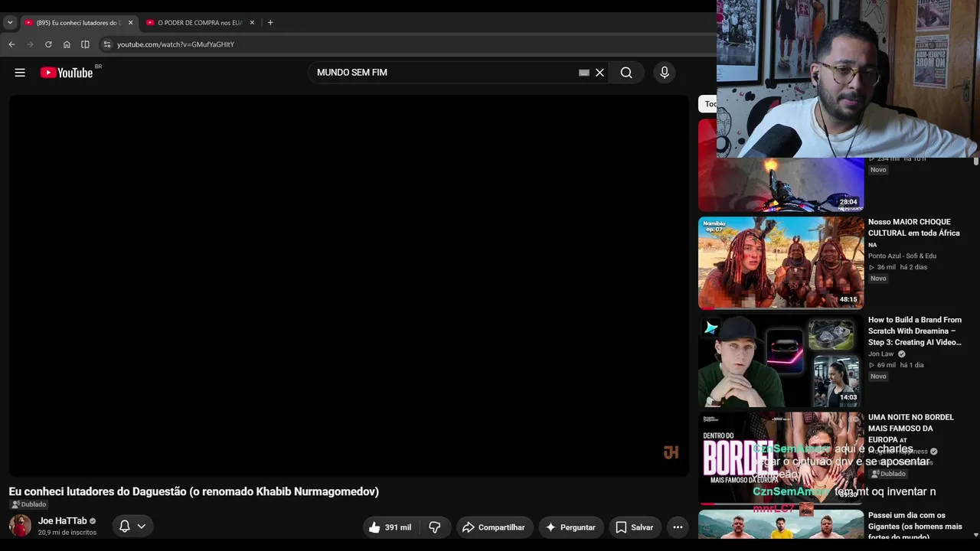Open the Compartilhar share button

[494, 527]
